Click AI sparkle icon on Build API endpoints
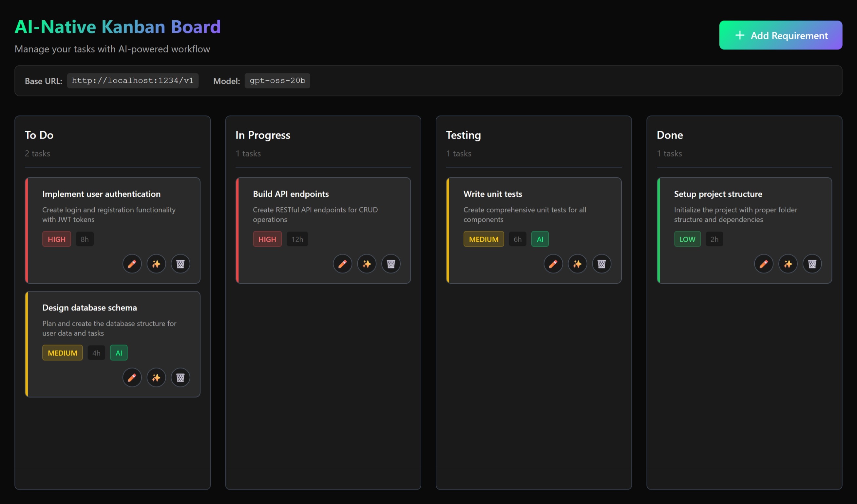Image resolution: width=857 pixels, height=504 pixels. coord(367,264)
